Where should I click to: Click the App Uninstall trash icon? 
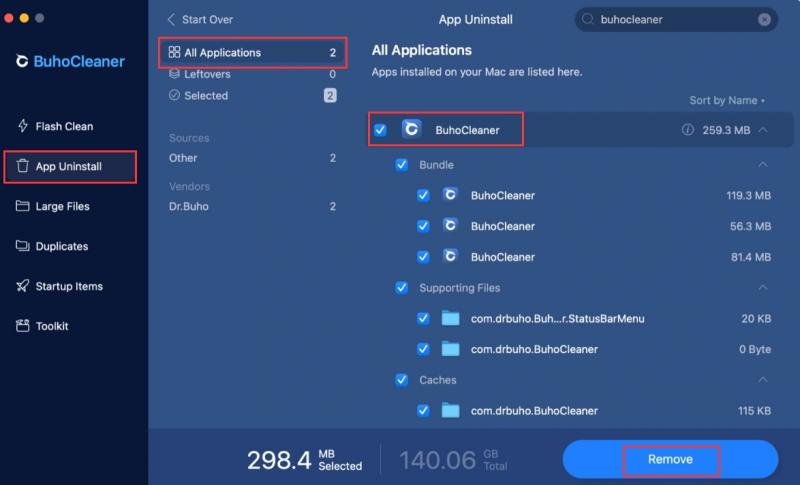[x=22, y=166]
